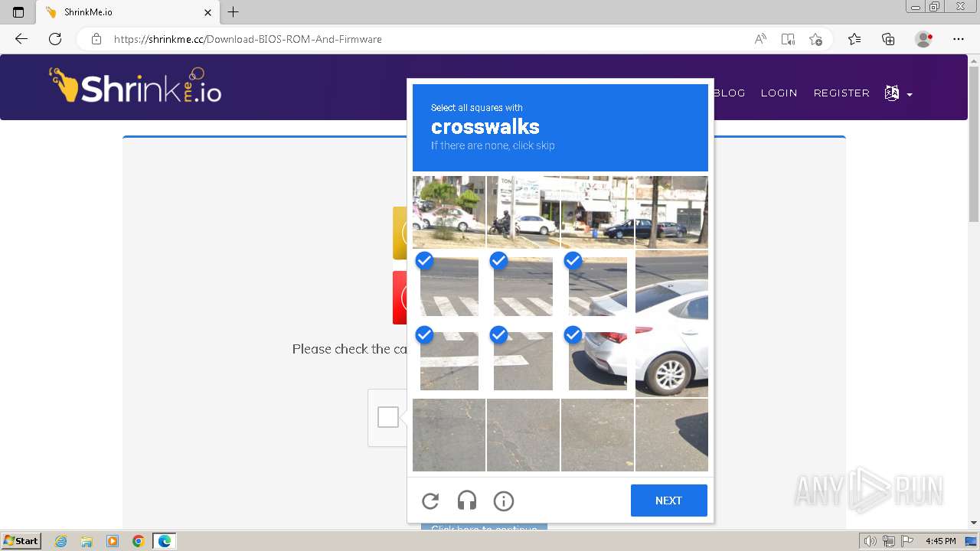This screenshot has width=980, height=551.
Task: Select tile with silver car roof and window
Action: click(x=671, y=285)
